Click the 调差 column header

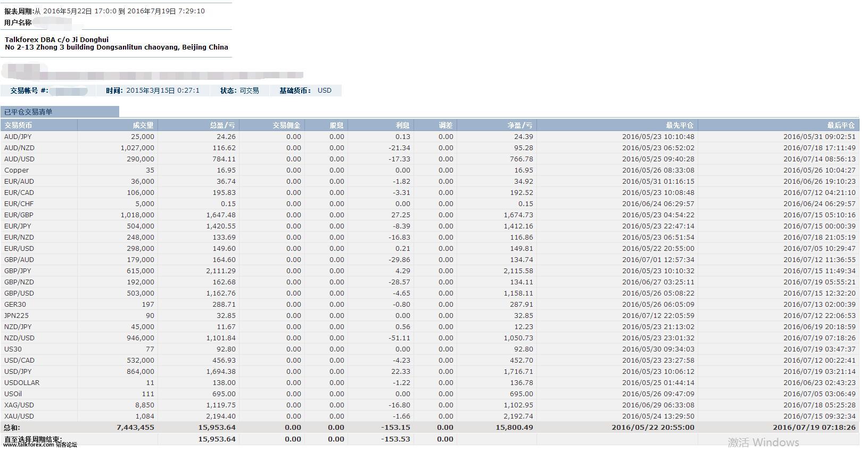[x=446, y=126]
